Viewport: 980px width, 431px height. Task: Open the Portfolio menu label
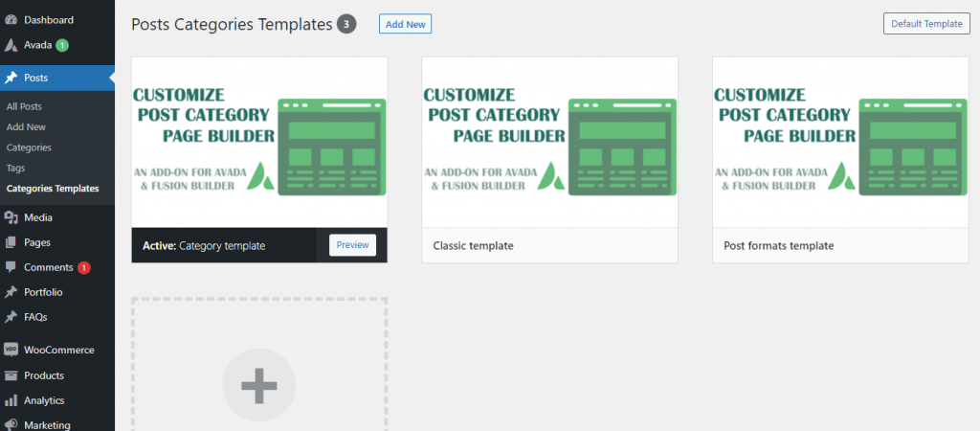(43, 292)
